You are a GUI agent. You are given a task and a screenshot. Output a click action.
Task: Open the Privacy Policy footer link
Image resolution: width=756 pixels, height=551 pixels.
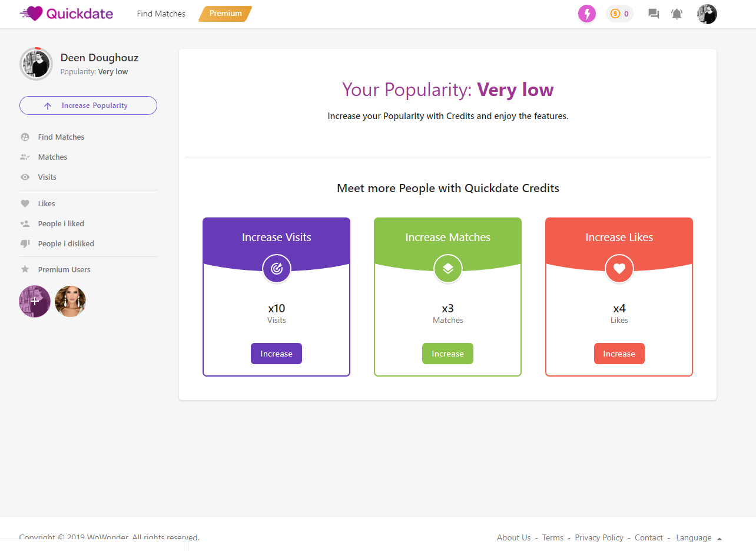tap(599, 537)
